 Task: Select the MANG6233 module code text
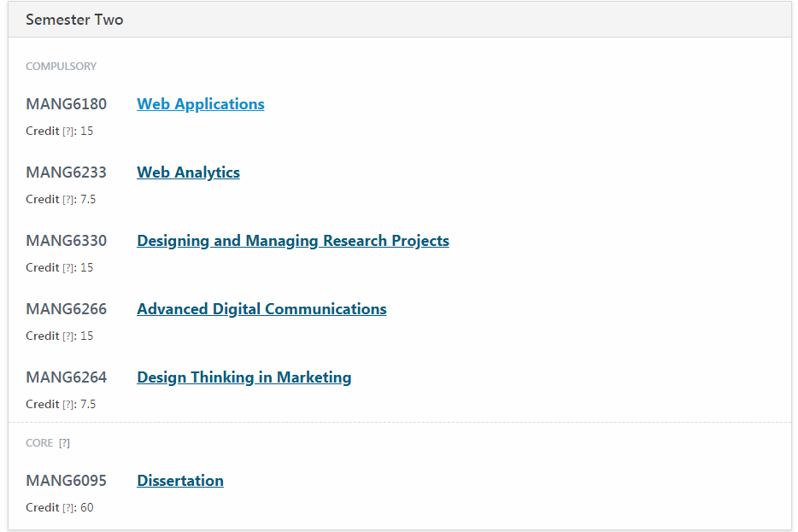coord(66,172)
